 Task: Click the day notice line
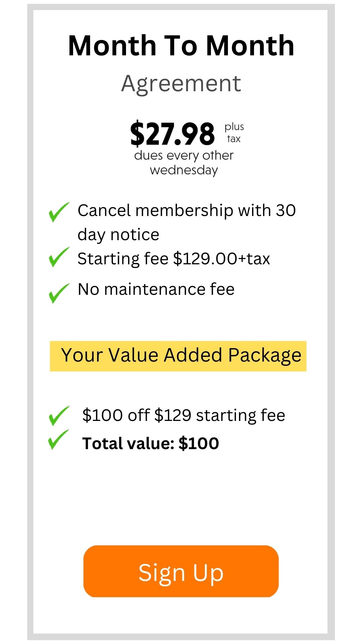pyautogui.click(x=118, y=234)
